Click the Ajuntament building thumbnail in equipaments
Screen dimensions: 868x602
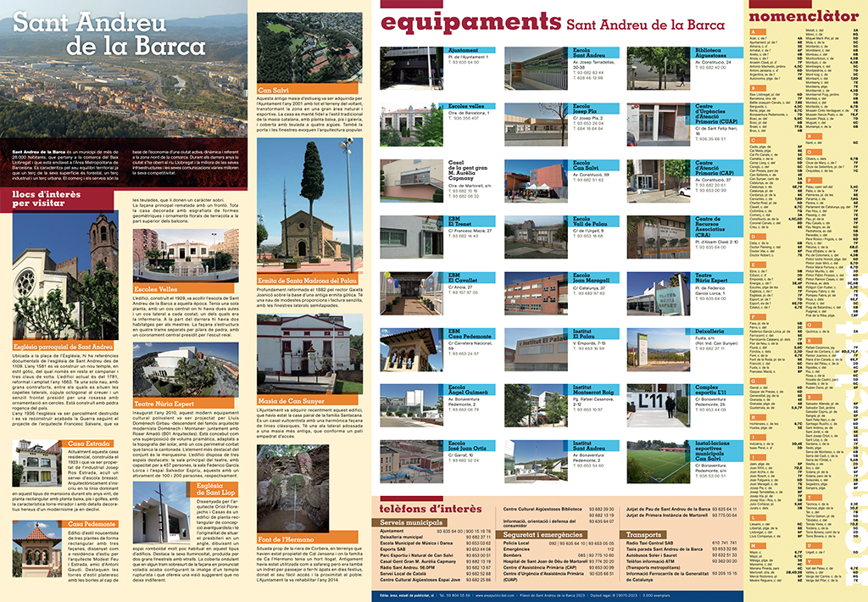(x=411, y=68)
